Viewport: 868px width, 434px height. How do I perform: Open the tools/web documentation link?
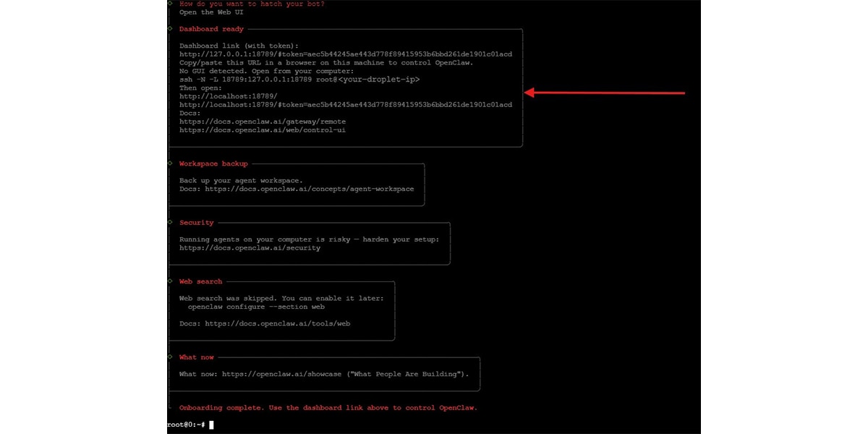(279, 323)
